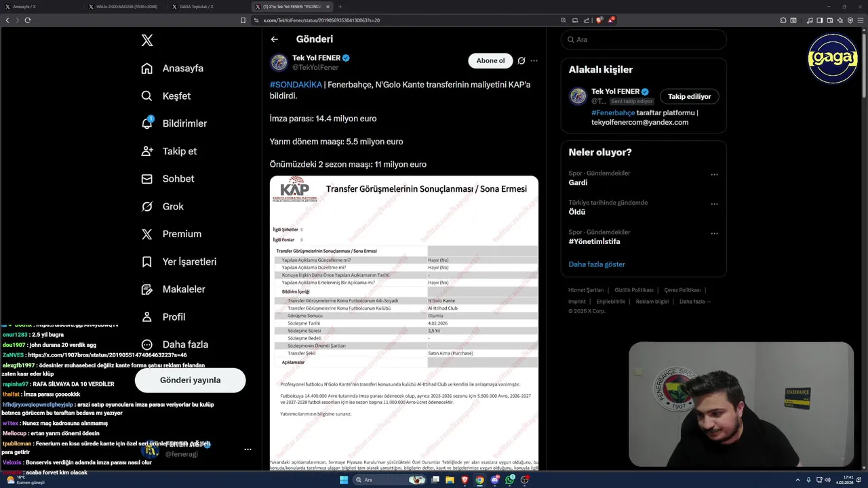Image resolution: width=868 pixels, height=488 pixels.
Task: Open Gizlilik Politikası footer link
Action: pyautogui.click(x=634, y=290)
